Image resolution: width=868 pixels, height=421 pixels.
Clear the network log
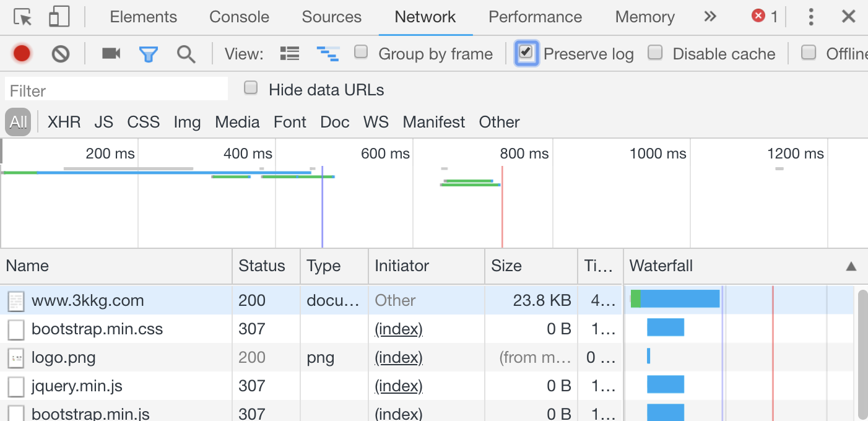61,54
